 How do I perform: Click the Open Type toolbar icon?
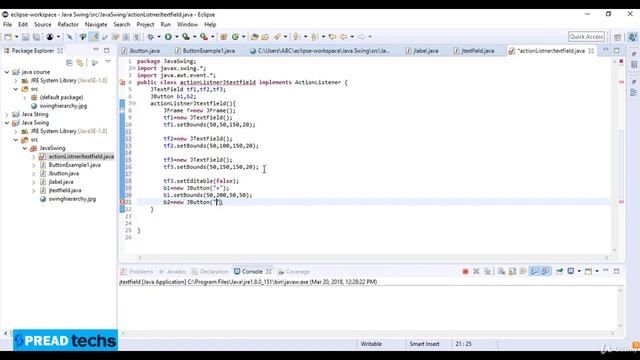tap(255, 37)
